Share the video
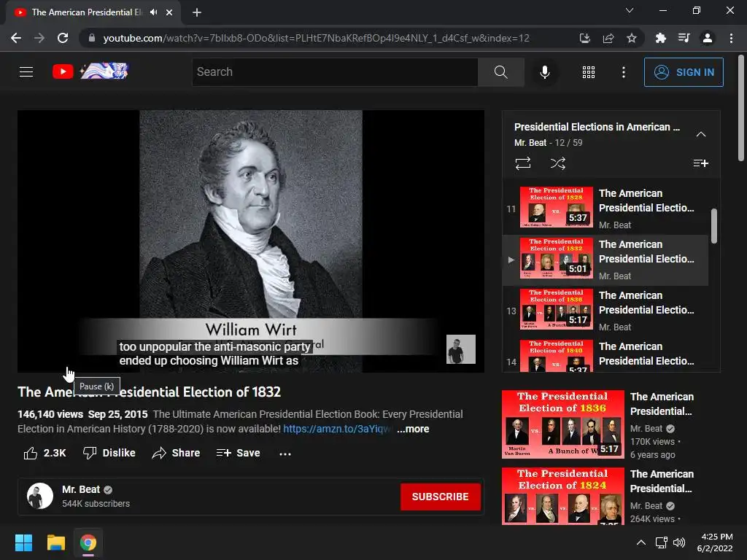 [176, 453]
